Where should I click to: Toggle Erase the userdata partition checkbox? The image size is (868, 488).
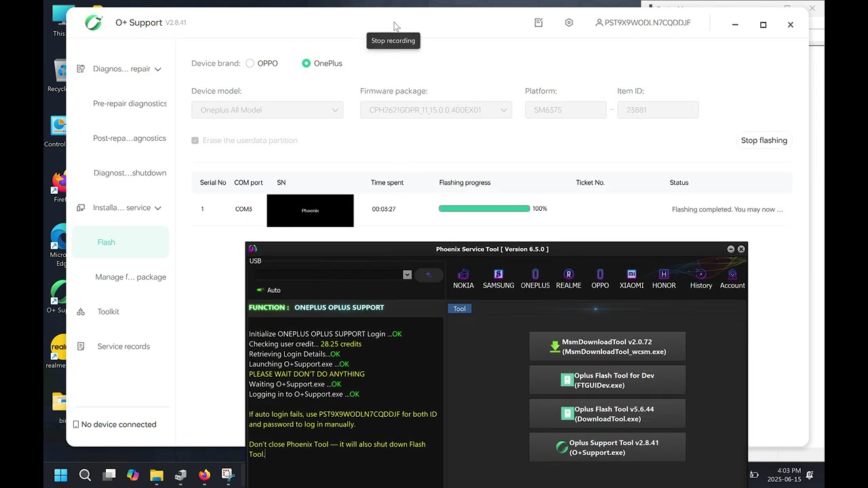(x=195, y=140)
